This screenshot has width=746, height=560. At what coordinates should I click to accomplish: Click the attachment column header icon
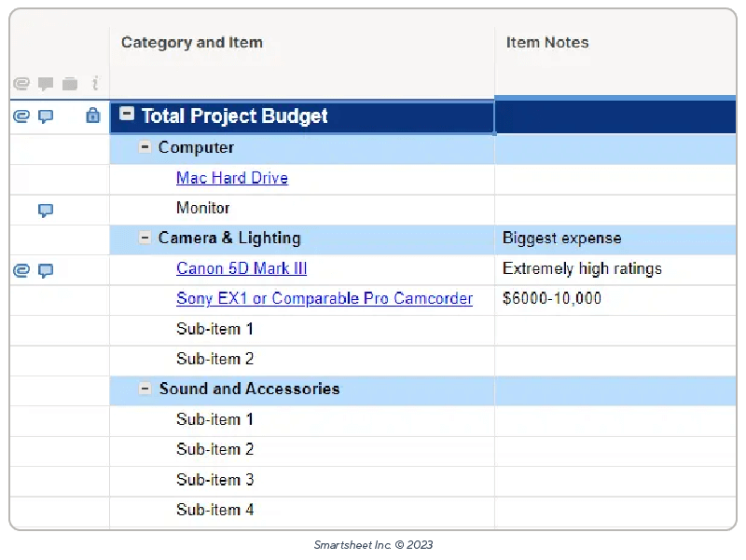[21, 83]
